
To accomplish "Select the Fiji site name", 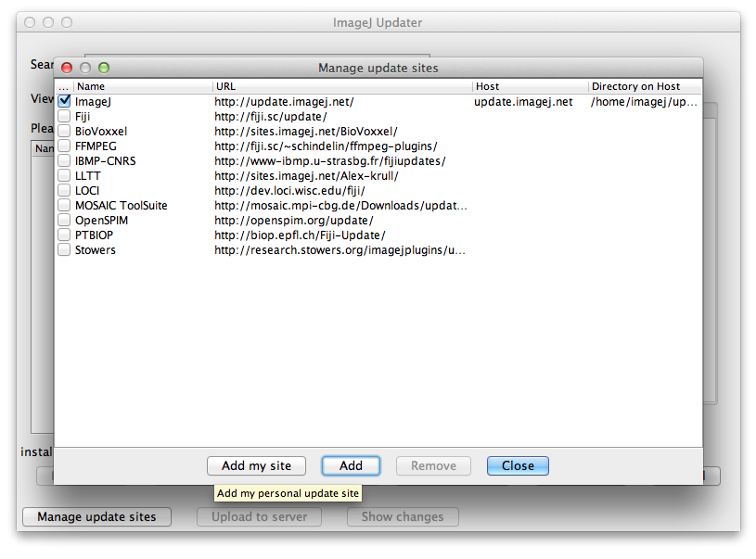I will click(83, 117).
